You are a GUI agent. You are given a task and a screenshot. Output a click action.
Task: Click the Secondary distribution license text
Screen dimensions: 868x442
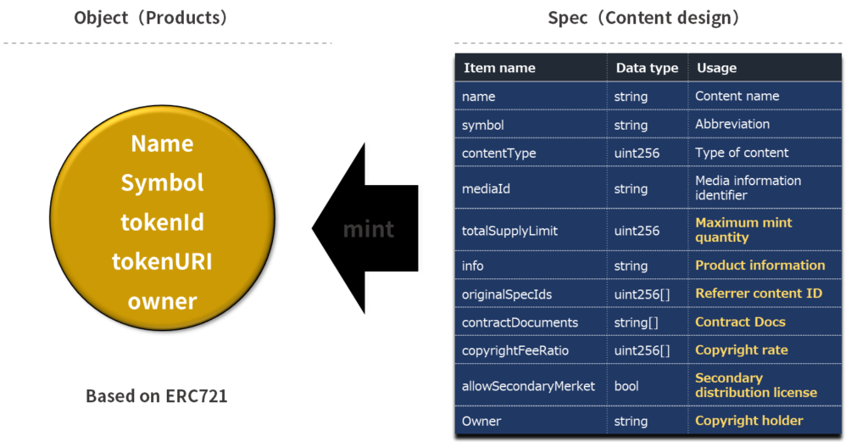pos(756,385)
